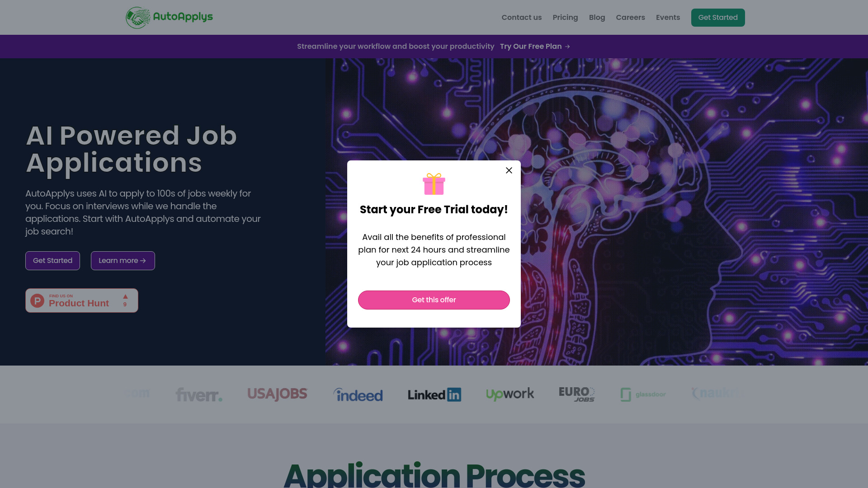Click the Blog tab in the navbar

coord(597,17)
